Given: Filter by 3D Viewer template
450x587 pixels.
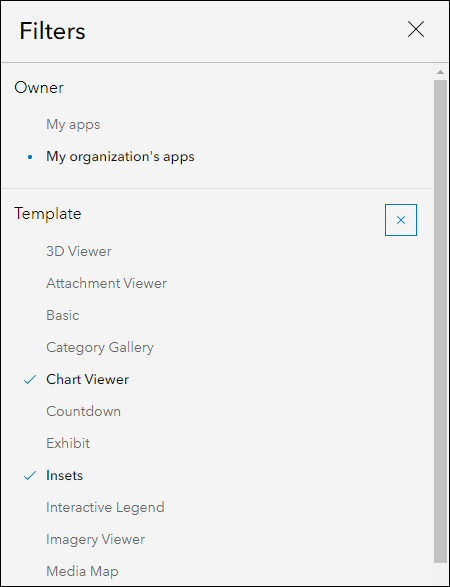Looking at the screenshot, I should [x=79, y=251].
